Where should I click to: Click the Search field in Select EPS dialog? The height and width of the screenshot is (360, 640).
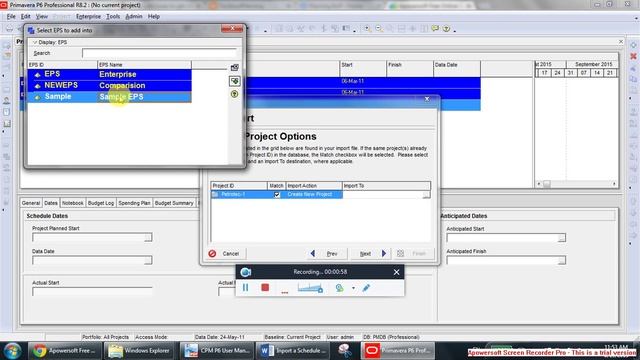coord(159,53)
